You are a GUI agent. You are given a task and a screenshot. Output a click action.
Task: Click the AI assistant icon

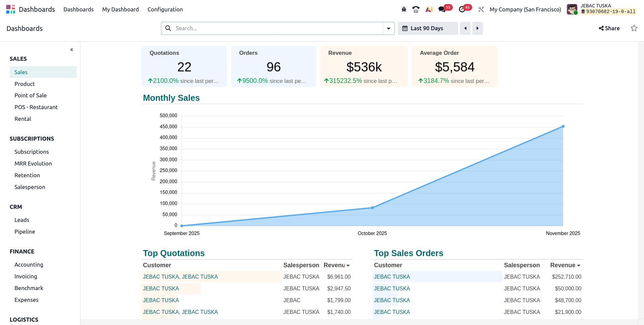pos(429,9)
